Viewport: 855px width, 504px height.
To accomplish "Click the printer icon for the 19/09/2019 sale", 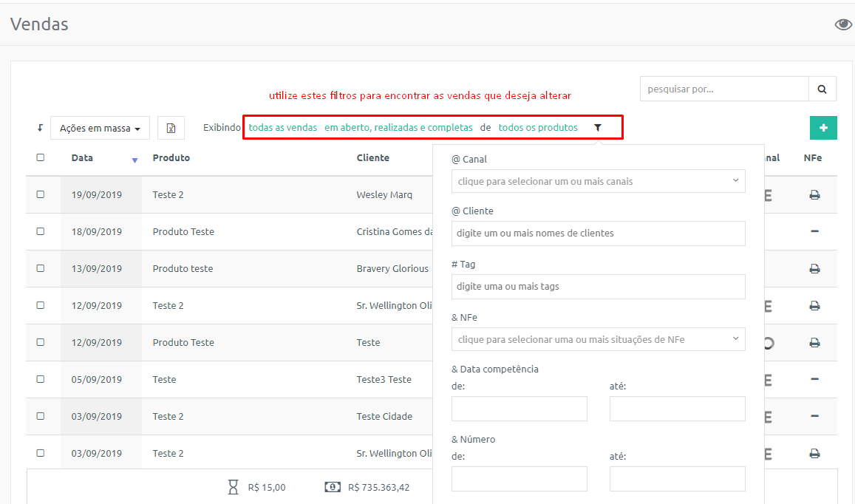I will click(x=814, y=195).
